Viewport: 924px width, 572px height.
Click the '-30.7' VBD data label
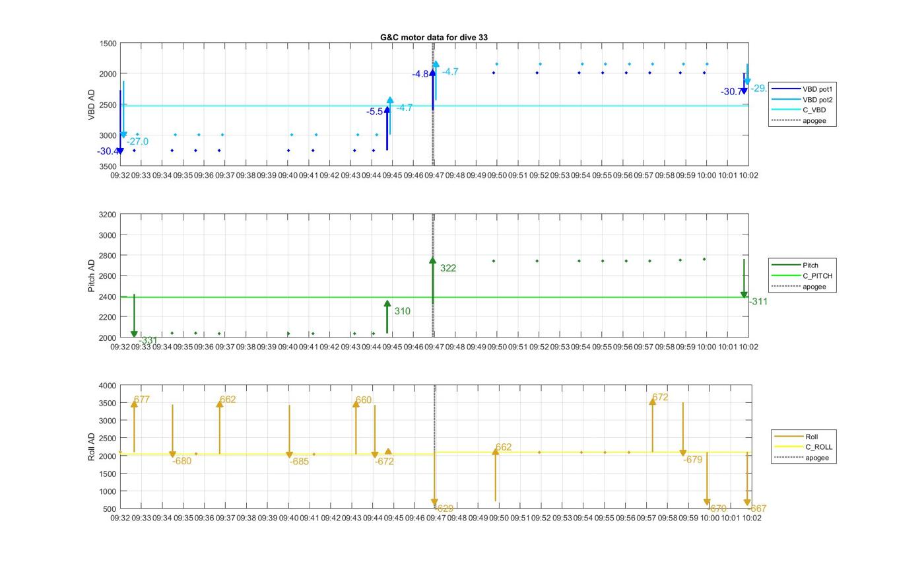[x=731, y=92]
